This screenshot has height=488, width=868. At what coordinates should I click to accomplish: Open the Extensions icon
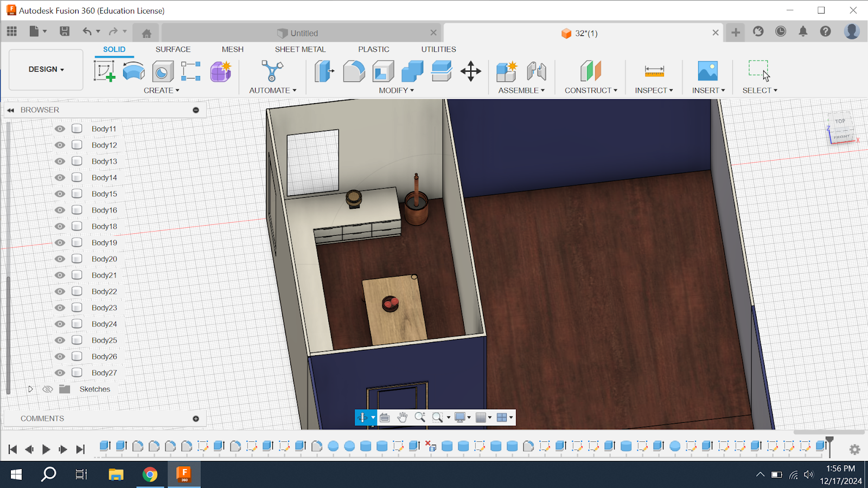tap(758, 31)
